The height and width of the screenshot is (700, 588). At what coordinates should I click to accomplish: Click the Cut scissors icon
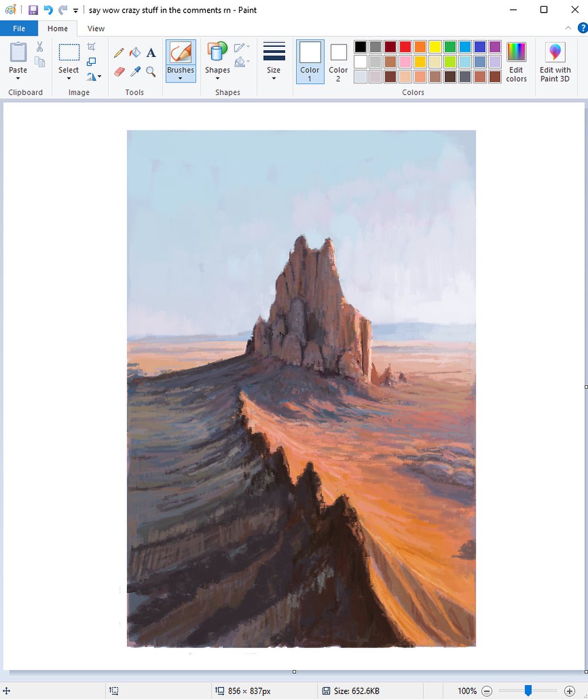tap(40, 47)
